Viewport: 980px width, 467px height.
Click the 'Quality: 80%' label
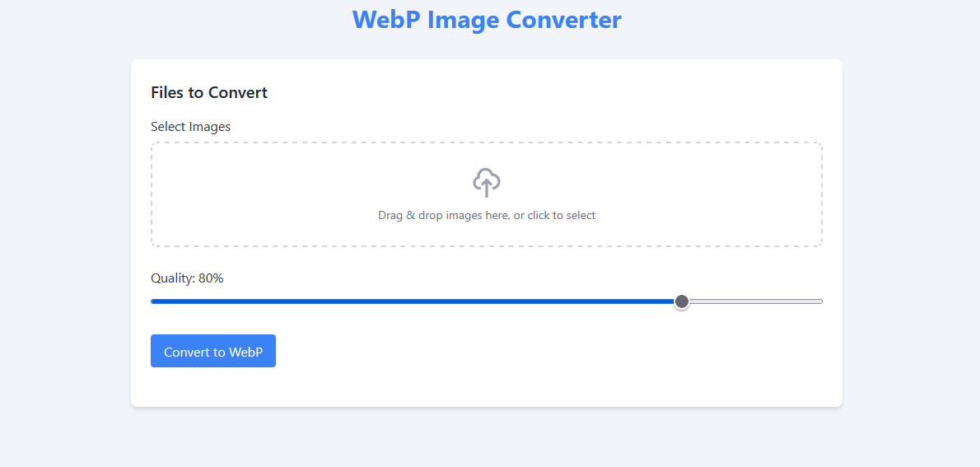tap(187, 278)
